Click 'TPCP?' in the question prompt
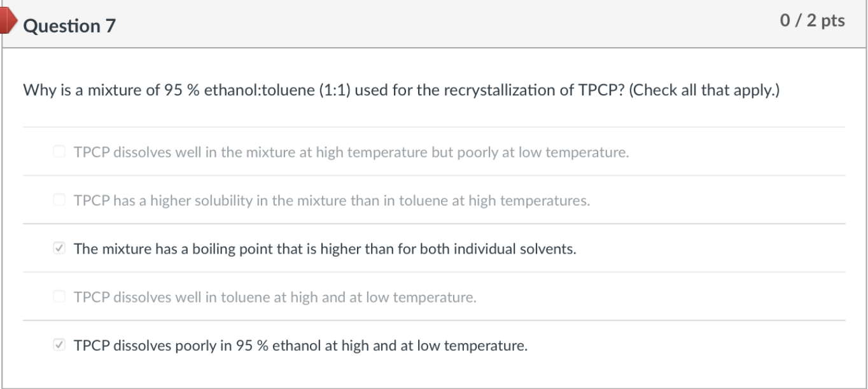868x389 pixels. 600,90
